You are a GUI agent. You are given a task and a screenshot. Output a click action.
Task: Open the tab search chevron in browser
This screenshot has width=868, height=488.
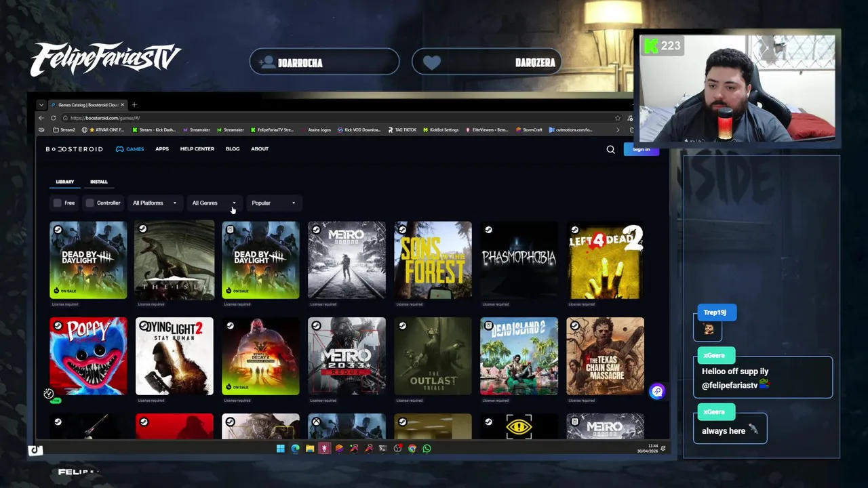click(x=41, y=105)
